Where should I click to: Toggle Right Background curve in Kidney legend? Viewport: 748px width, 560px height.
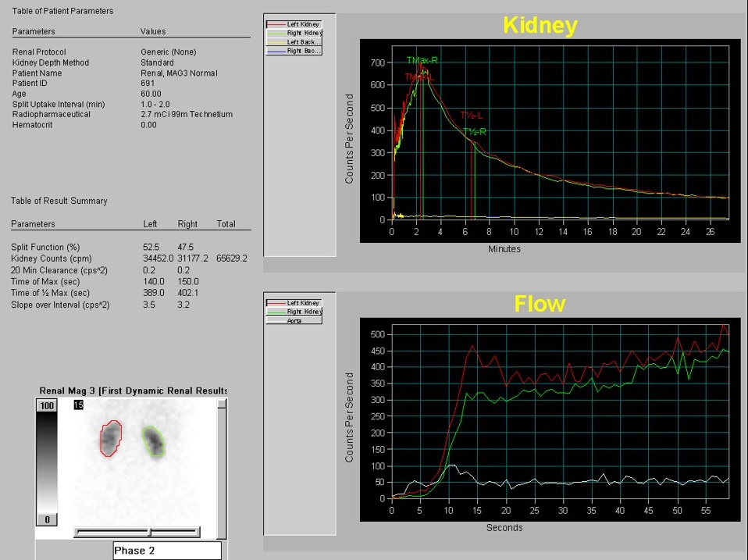click(x=294, y=51)
